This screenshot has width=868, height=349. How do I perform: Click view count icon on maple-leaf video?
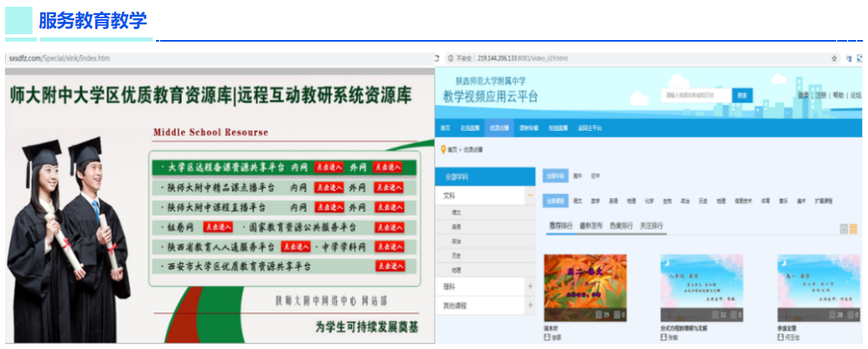click(x=599, y=315)
